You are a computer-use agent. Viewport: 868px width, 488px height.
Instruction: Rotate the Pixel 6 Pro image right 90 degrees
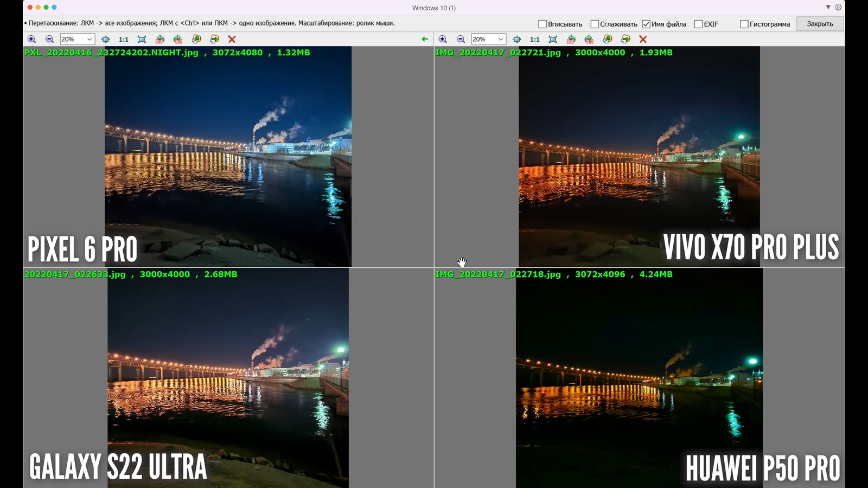click(x=178, y=39)
